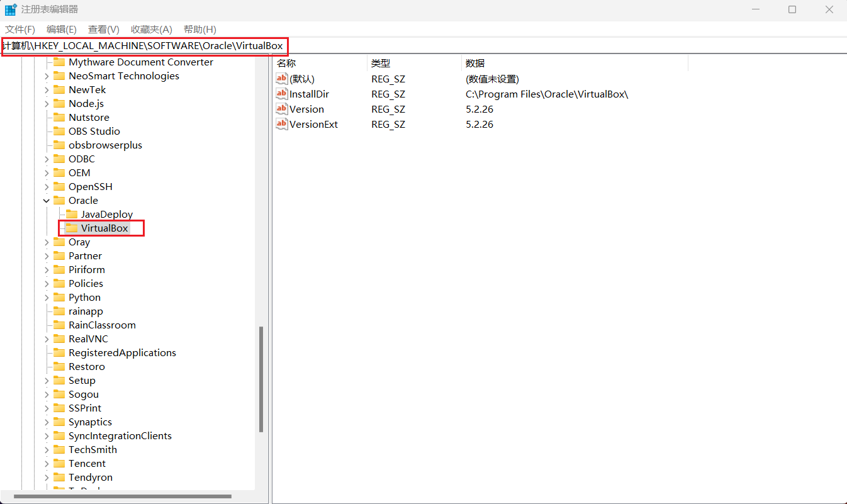
Task: Expand the Node.js key
Action: (x=46, y=103)
